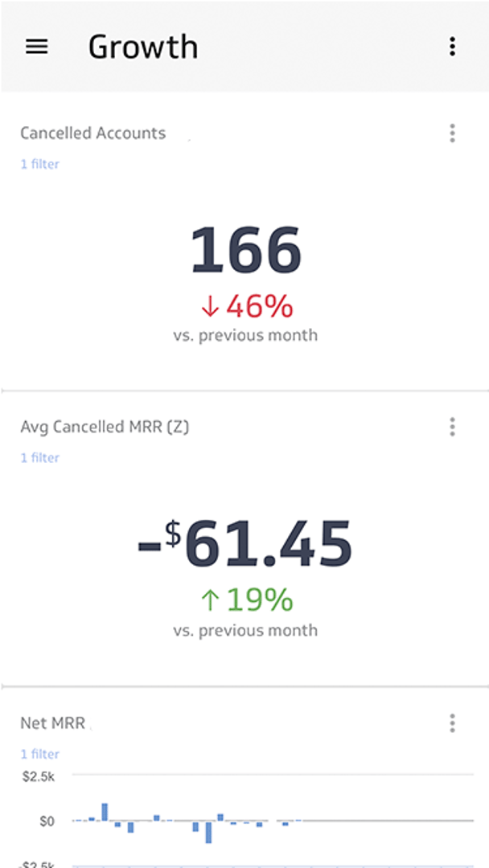Select the hamburger icon beside Growth title
The width and height of the screenshot is (489, 868).
(36, 47)
